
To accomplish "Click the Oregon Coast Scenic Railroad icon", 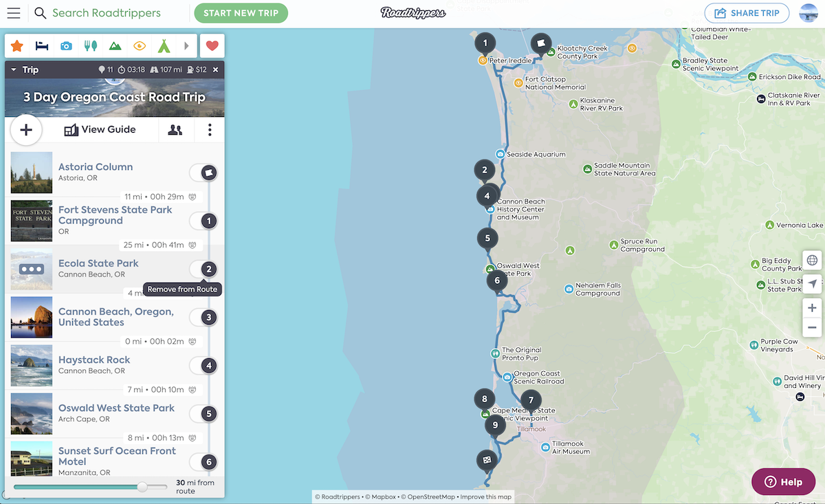I will [x=507, y=377].
